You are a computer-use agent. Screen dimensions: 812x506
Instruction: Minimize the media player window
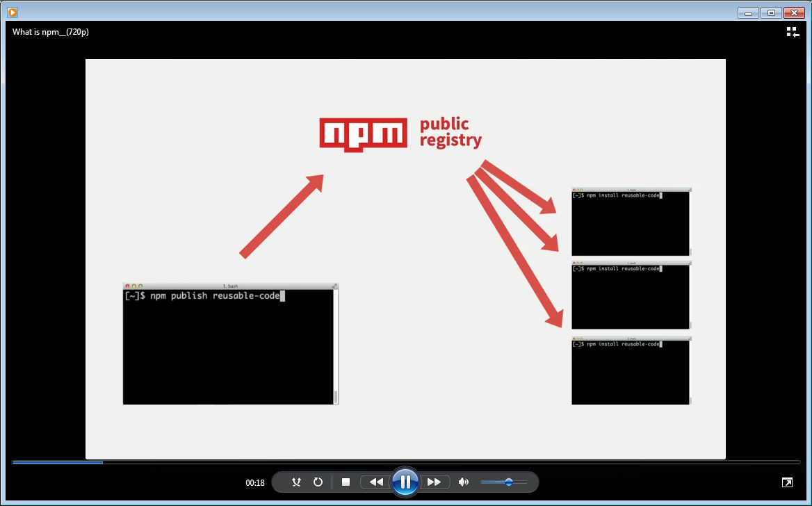click(748, 13)
